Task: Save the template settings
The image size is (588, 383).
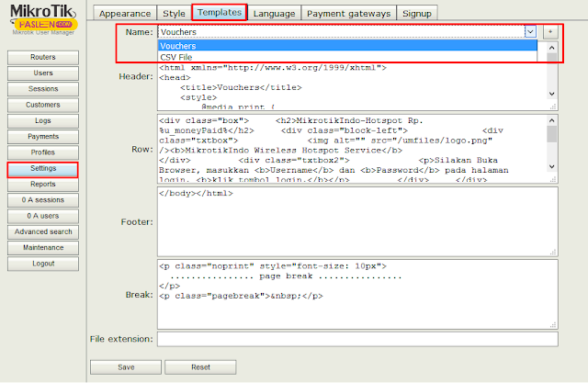Action: (x=126, y=367)
